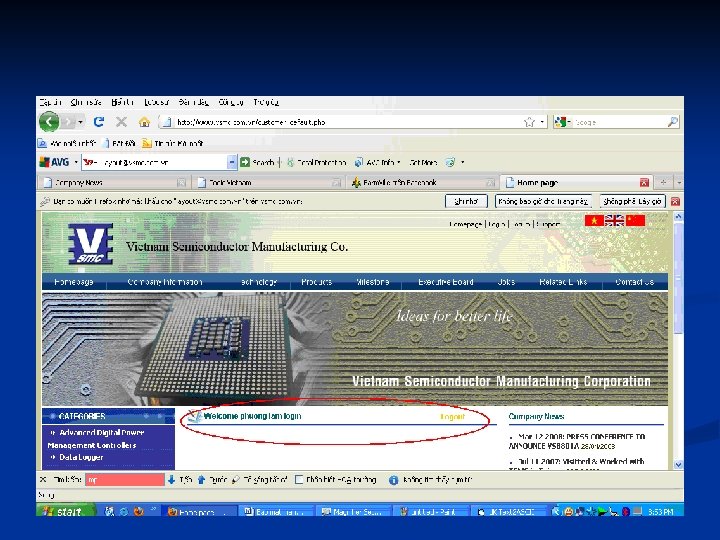The height and width of the screenshot is (540, 720).
Task: Open a new tab with plus button
Action: click(663, 183)
